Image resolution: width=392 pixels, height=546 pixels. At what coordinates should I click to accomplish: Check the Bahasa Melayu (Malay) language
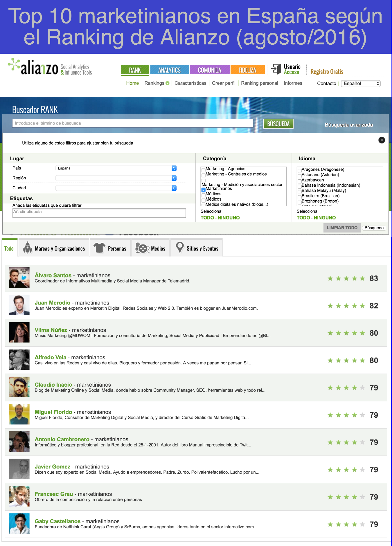[300, 191]
